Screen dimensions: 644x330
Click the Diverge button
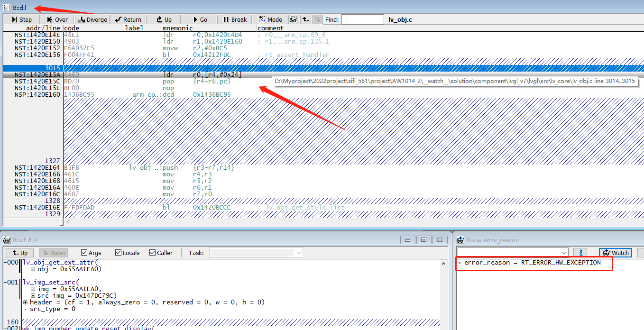coord(92,19)
